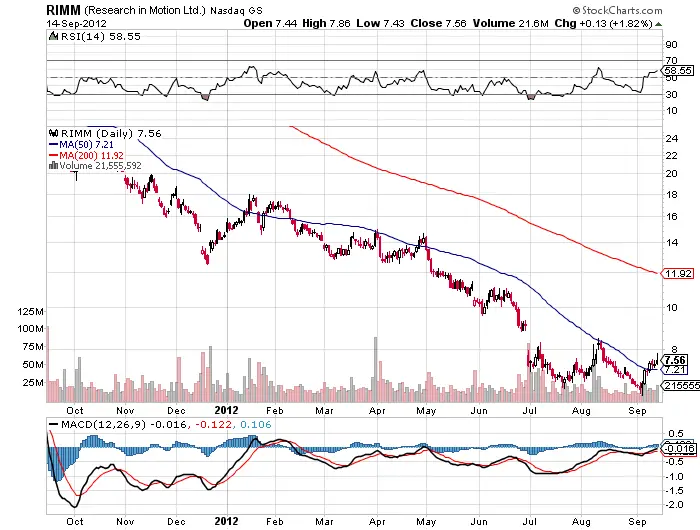The height and width of the screenshot is (530, 700).
Task: Click the RIMM ticker symbol title
Action: [64, 10]
